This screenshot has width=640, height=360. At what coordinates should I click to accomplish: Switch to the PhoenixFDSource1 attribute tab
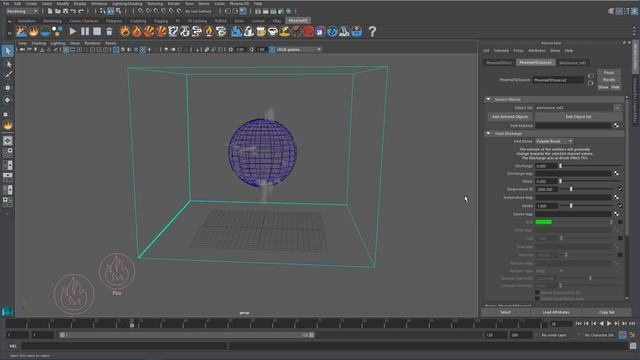536,62
